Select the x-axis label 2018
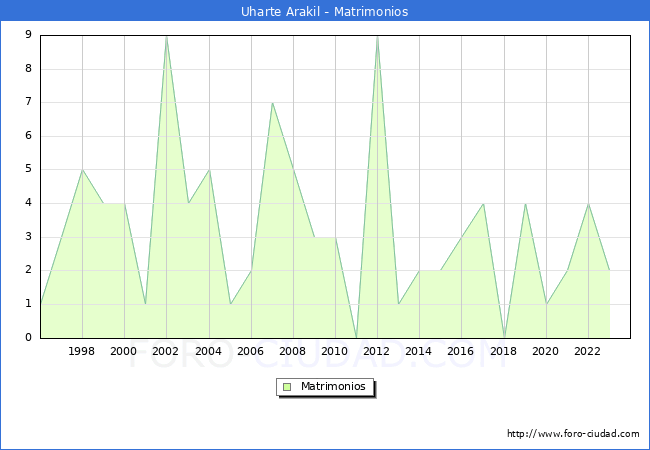 [504, 351]
